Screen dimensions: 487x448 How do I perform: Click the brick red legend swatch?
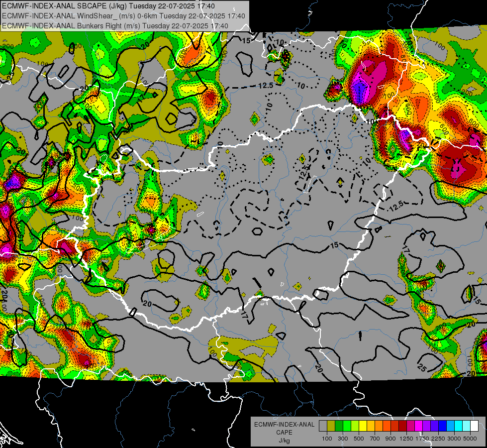tap(395, 426)
